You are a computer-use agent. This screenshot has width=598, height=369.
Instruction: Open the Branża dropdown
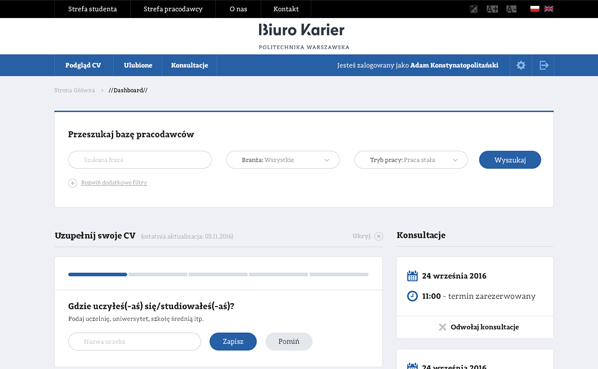pyautogui.click(x=283, y=160)
